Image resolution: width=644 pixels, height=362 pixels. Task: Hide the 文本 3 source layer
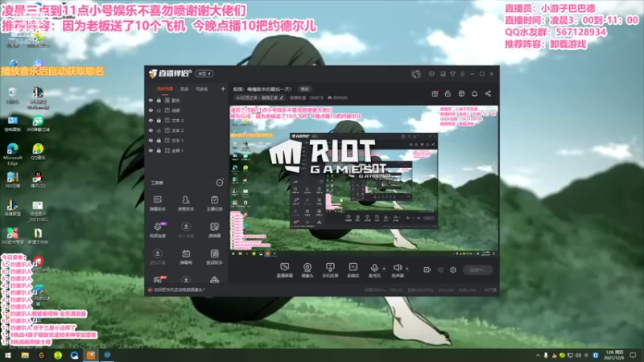(x=151, y=121)
